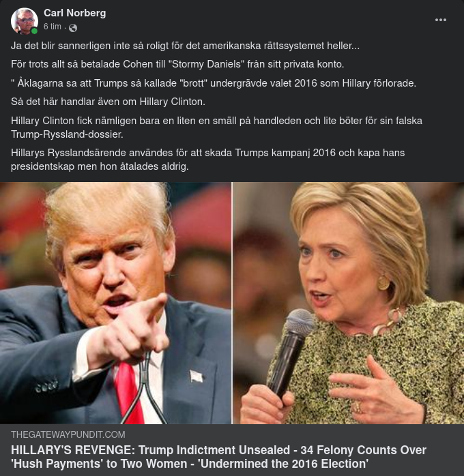Click the globe public audience icon
Screen dimensions: 464x476
tap(73, 28)
